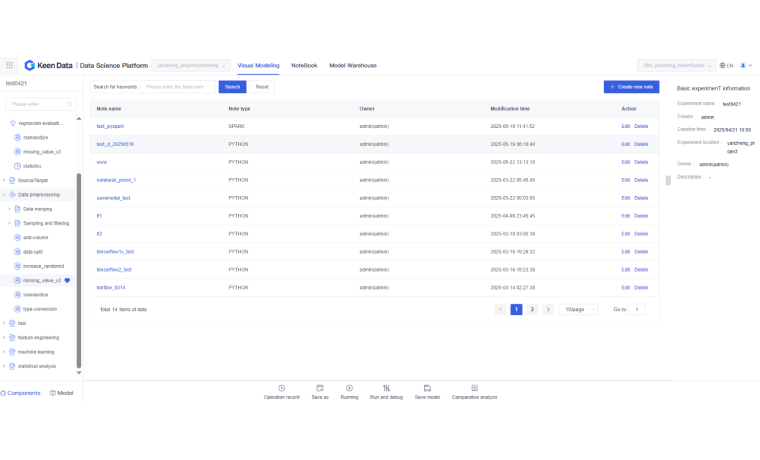
Task: Click the user profile avatar icon
Action: point(744,65)
